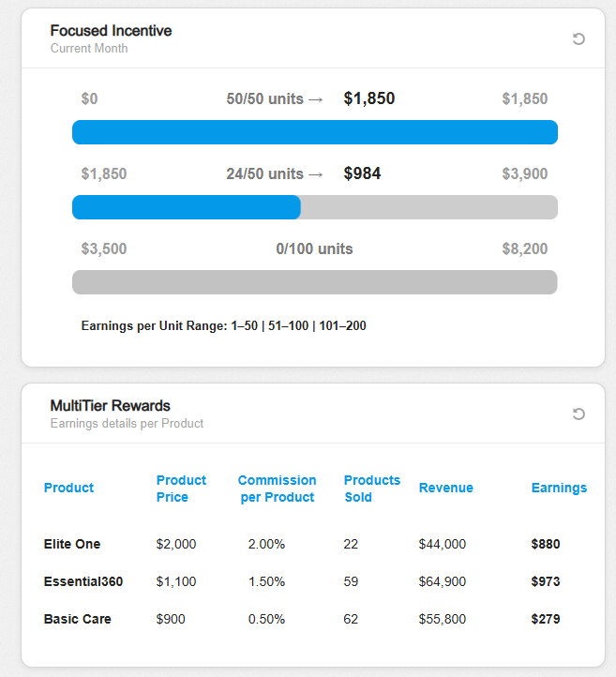Click the $880 Elite One earnings value
This screenshot has height=677, width=616.
tap(545, 544)
